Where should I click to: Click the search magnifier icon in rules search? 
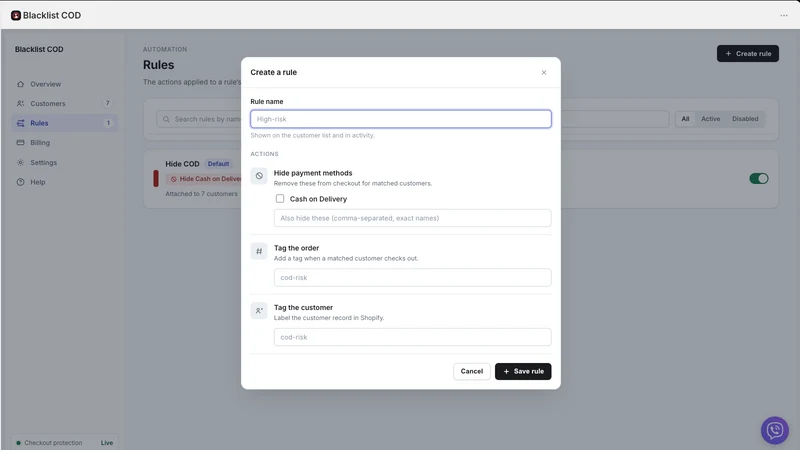pos(166,119)
